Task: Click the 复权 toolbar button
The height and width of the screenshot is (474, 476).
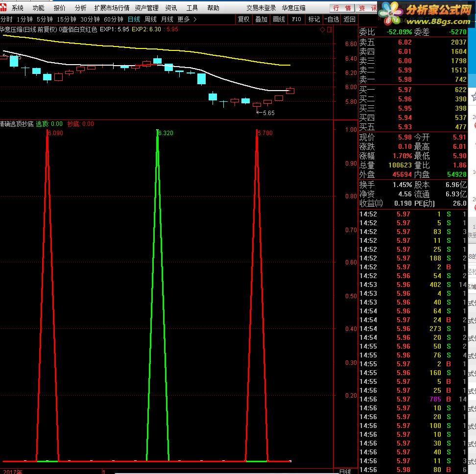Action: (243, 20)
